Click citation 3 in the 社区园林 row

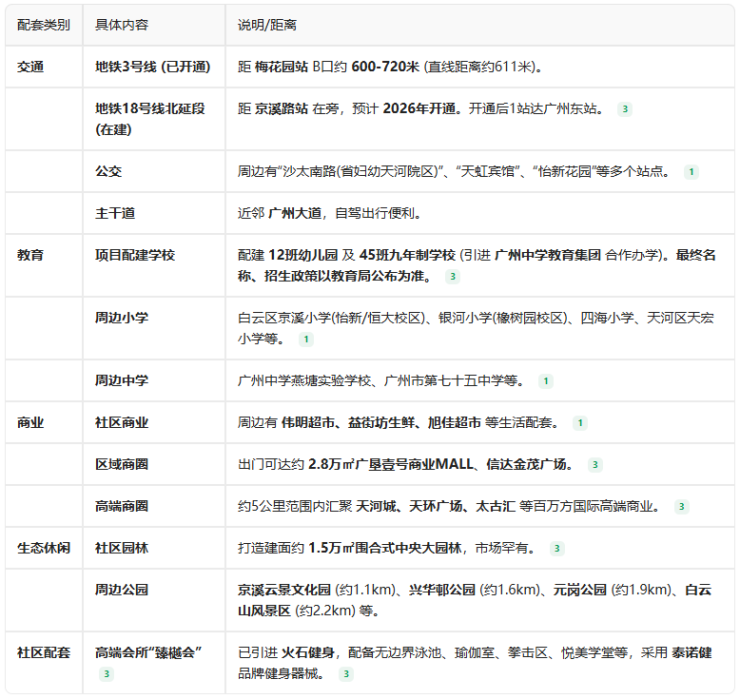click(x=557, y=548)
